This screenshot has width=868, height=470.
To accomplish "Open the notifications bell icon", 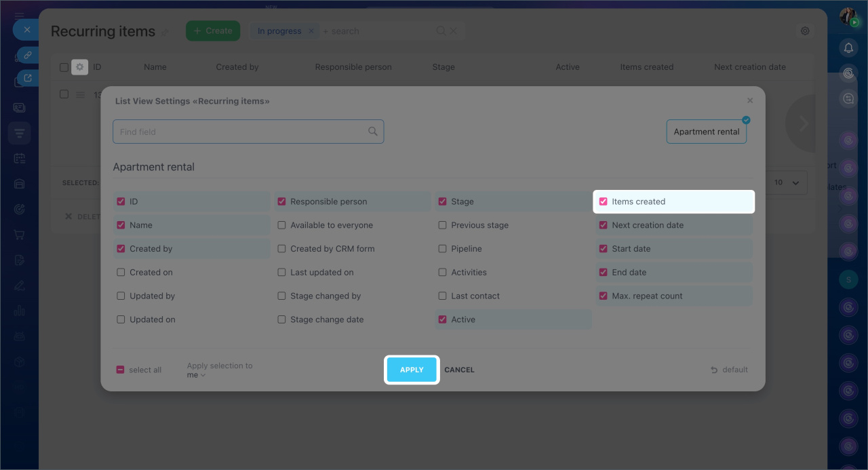I will click(848, 47).
